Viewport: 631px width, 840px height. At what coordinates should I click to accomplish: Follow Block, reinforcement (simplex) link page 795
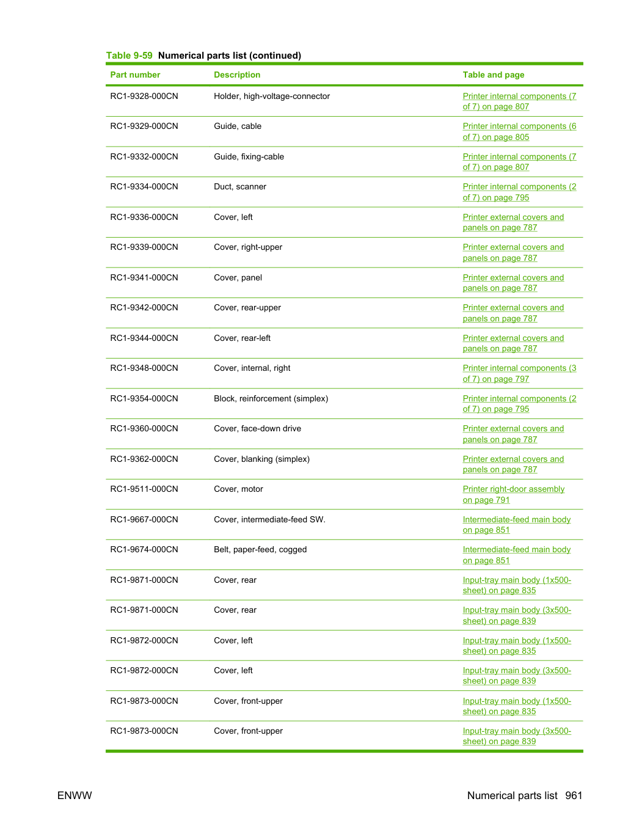[x=519, y=404]
